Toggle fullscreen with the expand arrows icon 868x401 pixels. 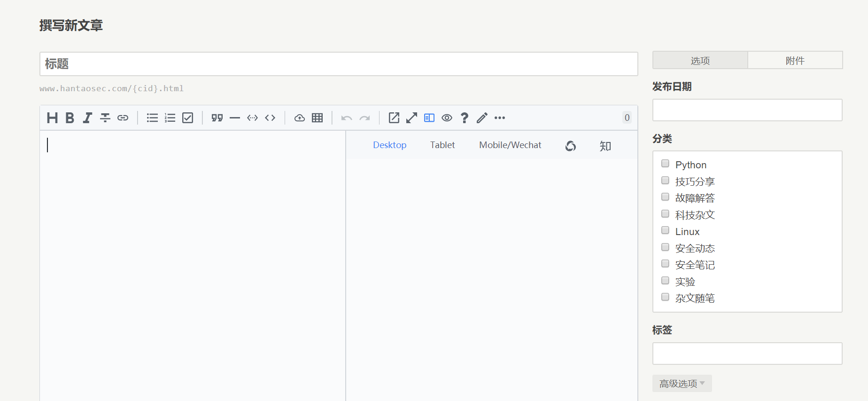point(411,118)
